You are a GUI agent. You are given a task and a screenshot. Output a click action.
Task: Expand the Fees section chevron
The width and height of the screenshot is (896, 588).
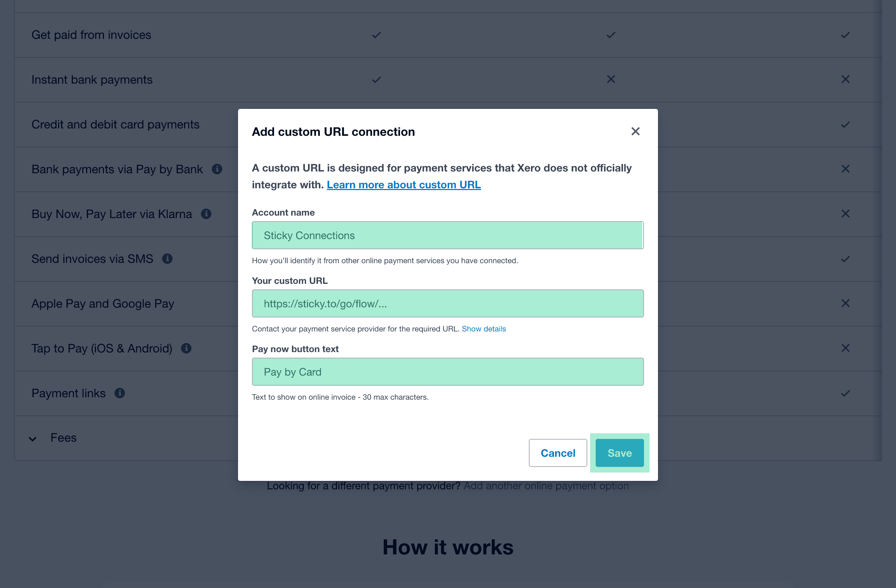33,439
